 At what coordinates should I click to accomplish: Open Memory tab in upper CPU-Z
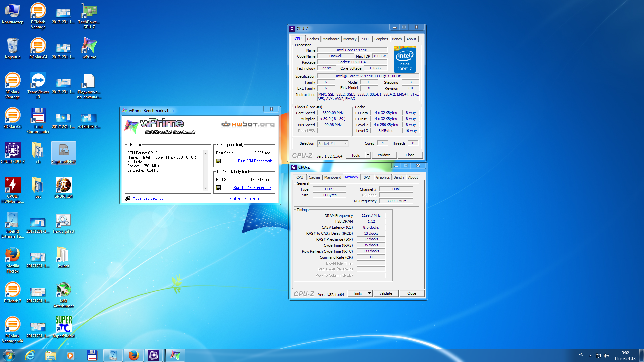[x=350, y=39]
